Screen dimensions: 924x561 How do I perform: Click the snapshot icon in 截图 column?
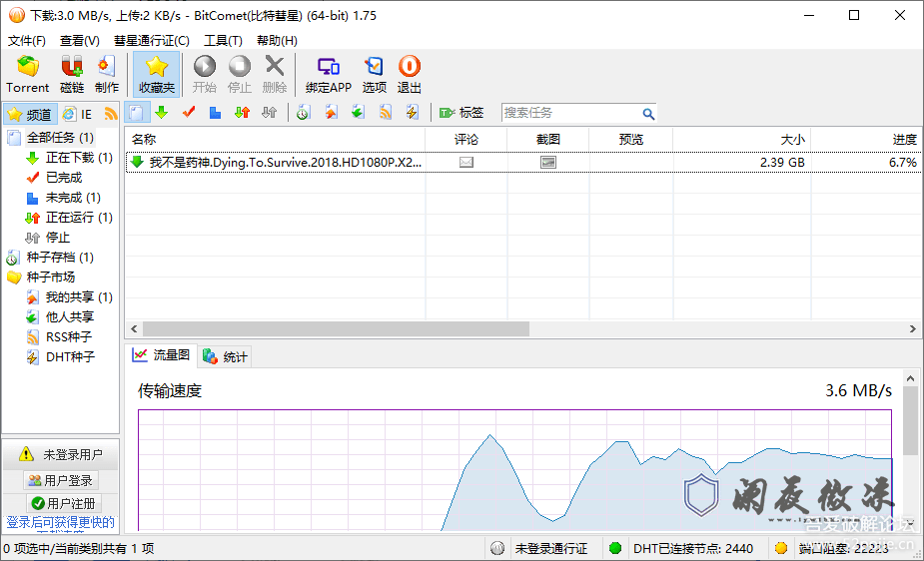[x=547, y=162]
